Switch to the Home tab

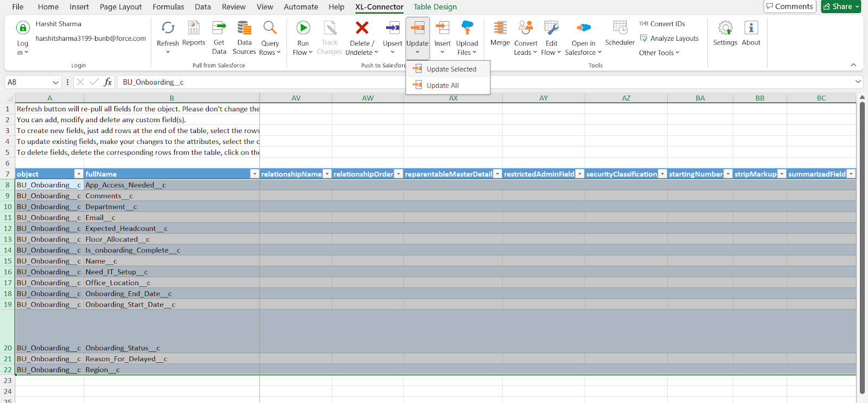pos(48,7)
